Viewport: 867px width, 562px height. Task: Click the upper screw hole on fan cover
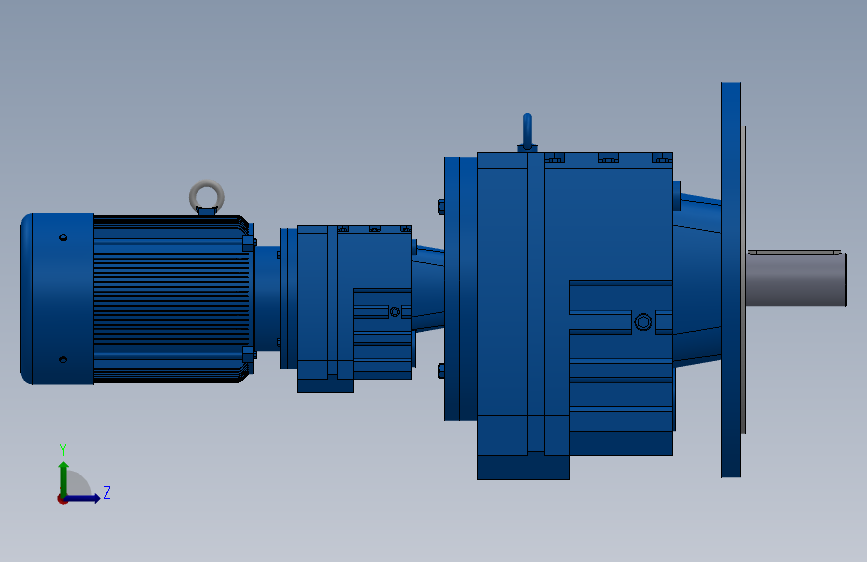point(63,238)
